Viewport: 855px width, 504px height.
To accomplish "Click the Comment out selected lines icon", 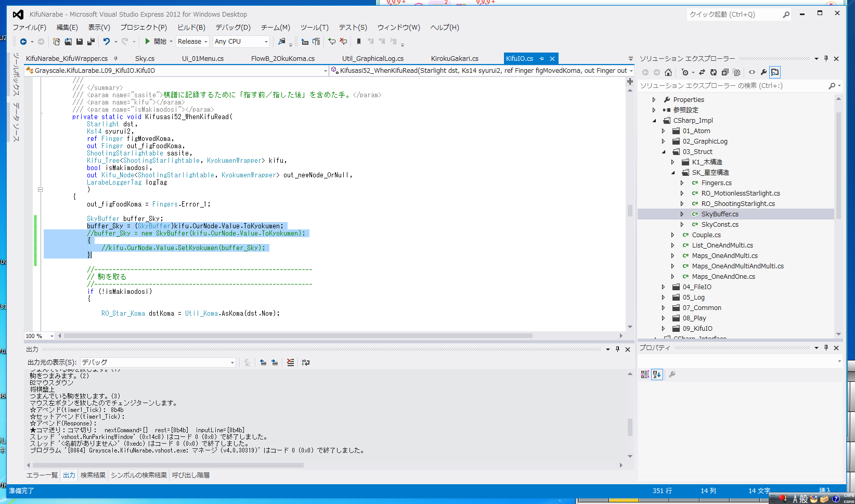I will [x=332, y=42].
